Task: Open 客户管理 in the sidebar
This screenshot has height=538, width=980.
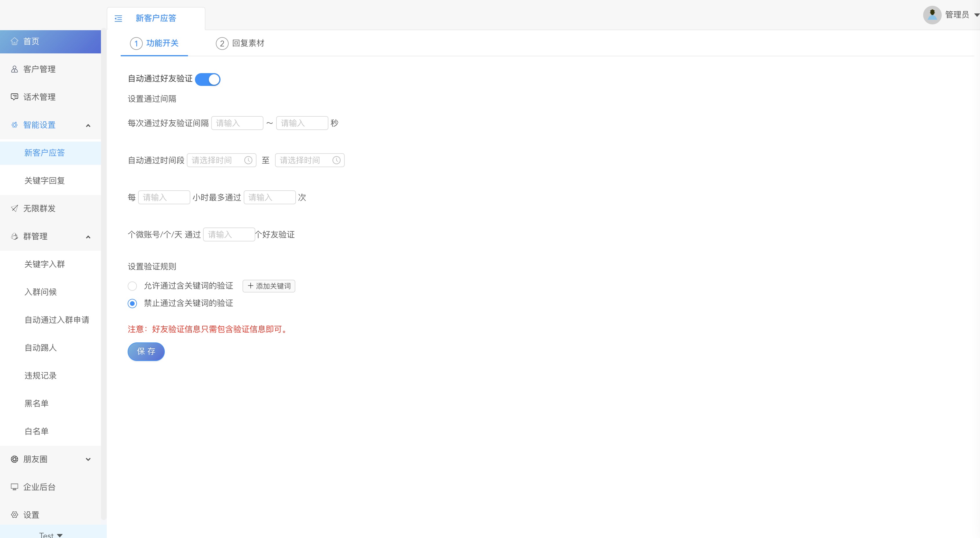Action: [x=50, y=69]
